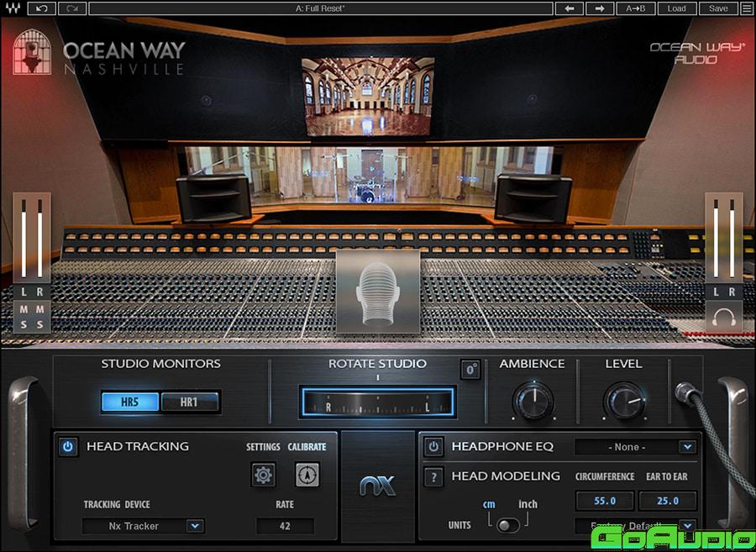This screenshot has height=552, width=756.
Task: Click the 'EAR TO EAR' label text
Action: pyautogui.click(x=667, y=476)
